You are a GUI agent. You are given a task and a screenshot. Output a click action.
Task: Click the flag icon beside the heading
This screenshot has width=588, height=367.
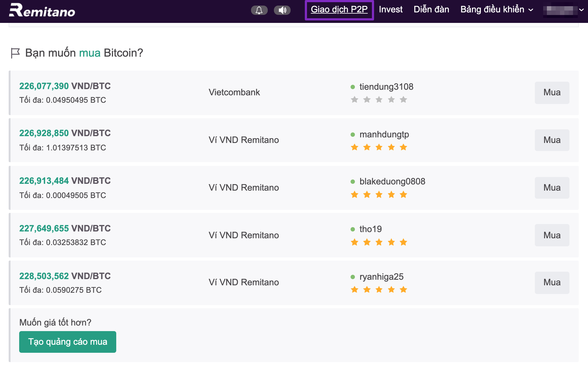15,53
